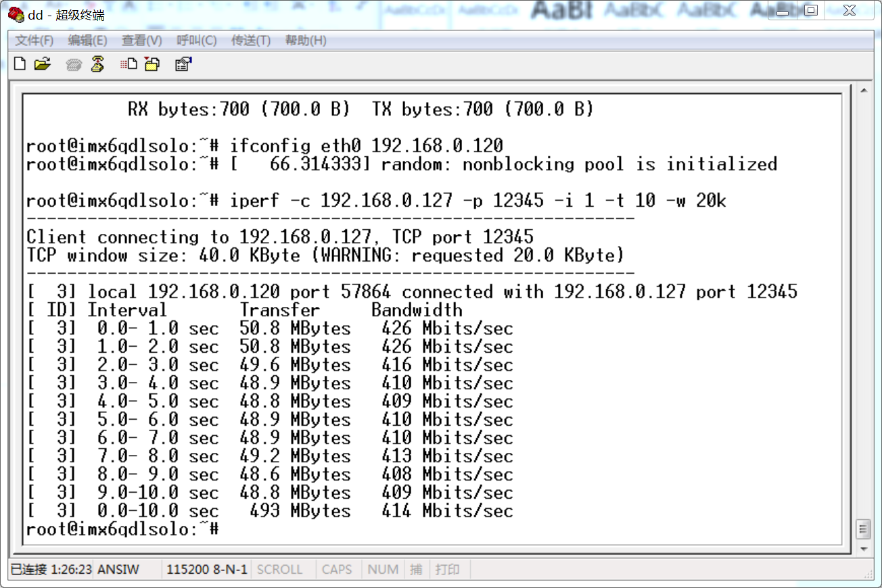
Task: Click the terminal scrollbar up arrow
Action: click(x=862, y=90)
